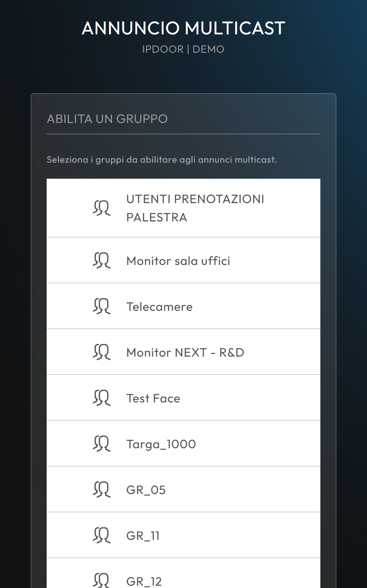Click group icon beside UTENTI PRENOTAZIONI PALESTRA

[102, 208]
